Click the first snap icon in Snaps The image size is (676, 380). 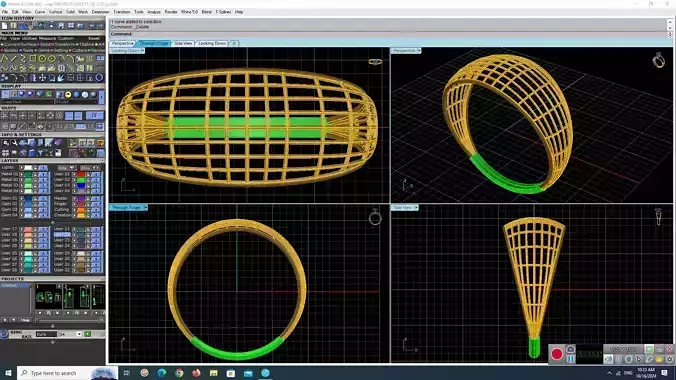click(4, 116)
